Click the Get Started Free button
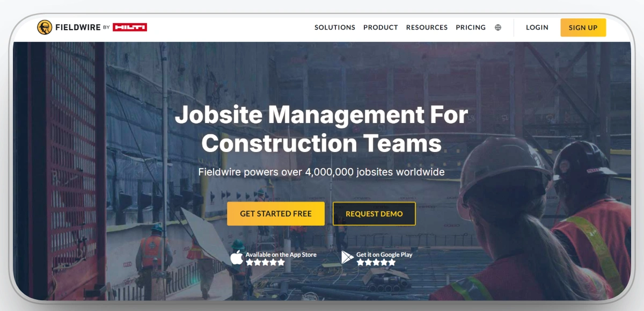This screenshot has width=644, height=311. 276,214
